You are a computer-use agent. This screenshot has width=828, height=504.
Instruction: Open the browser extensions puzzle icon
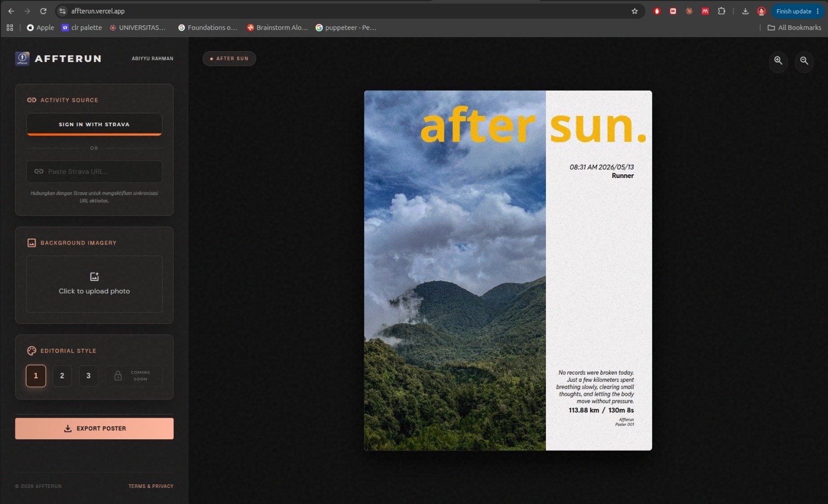pos(721,11)
